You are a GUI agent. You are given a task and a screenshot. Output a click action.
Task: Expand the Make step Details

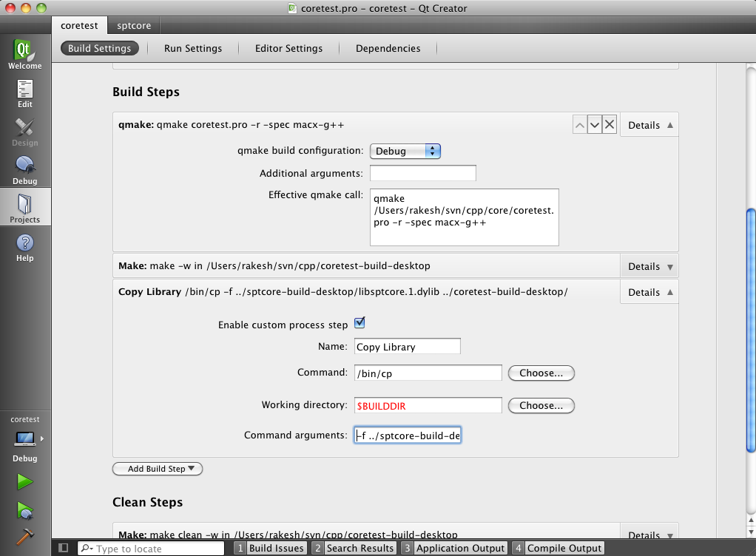(x=649, y=266)
